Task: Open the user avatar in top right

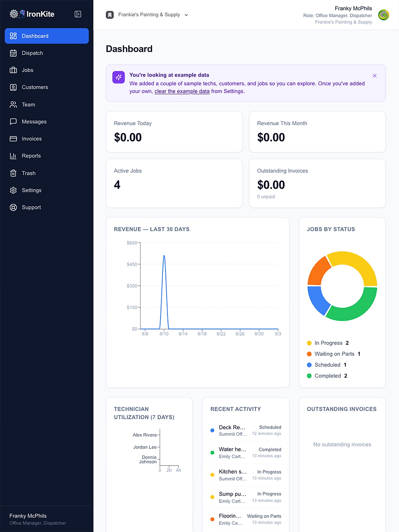Action: tap(384, 15)
